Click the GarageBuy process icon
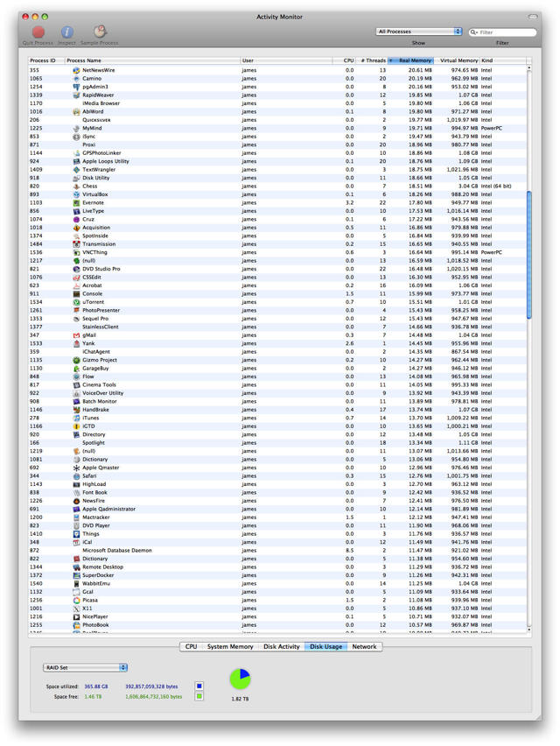560x746 pixels. coord(77,369)
